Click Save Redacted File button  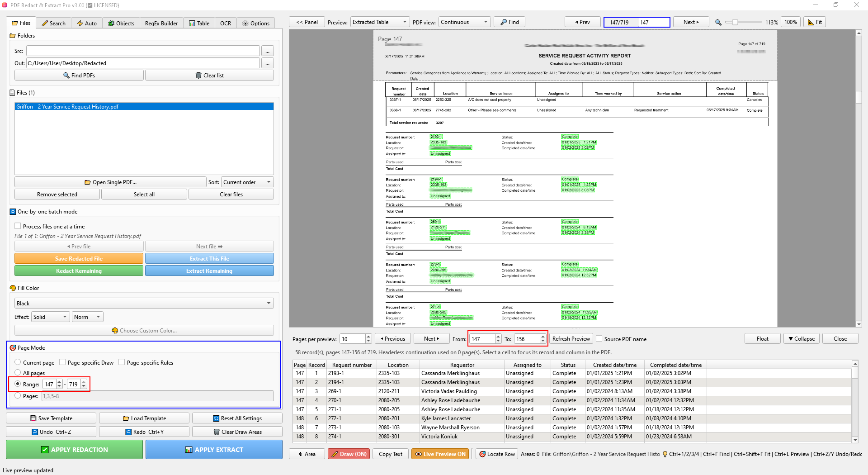79,259
